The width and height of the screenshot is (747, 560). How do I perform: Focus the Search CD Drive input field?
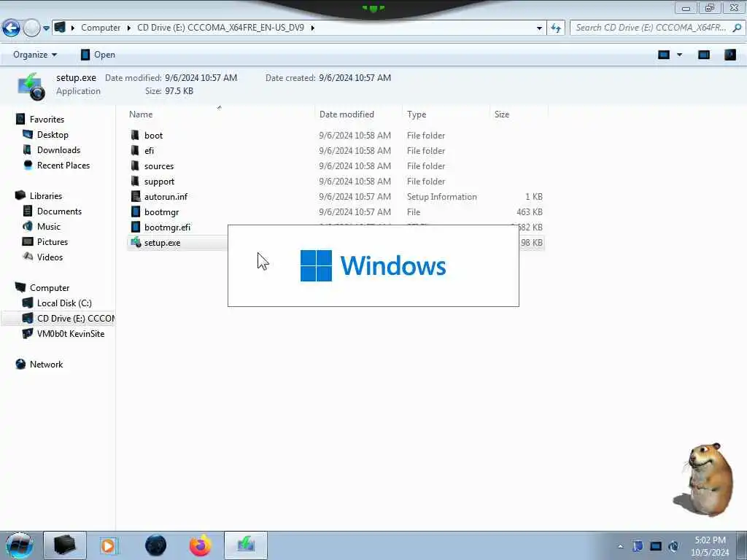coord(650,28)
